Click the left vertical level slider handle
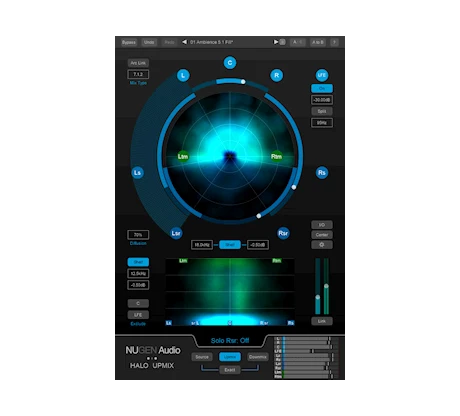Viewport: 460px width, 416px height. 318,297
